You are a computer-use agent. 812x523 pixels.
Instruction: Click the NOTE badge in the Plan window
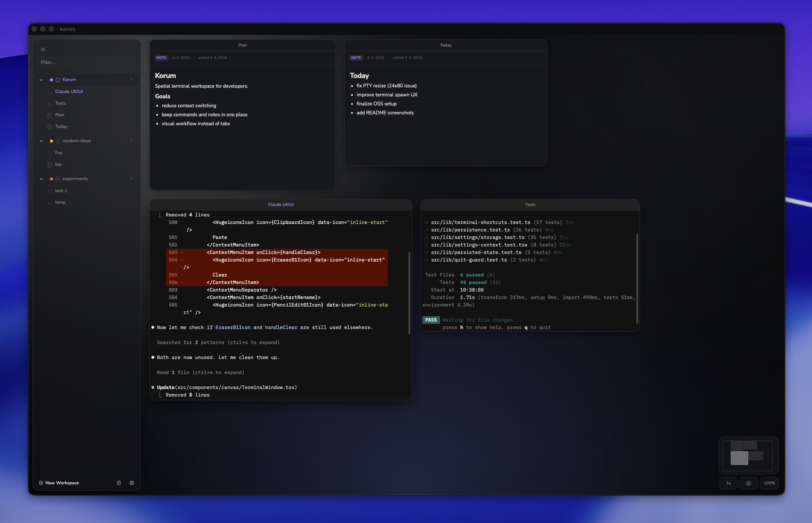[161, 58]
